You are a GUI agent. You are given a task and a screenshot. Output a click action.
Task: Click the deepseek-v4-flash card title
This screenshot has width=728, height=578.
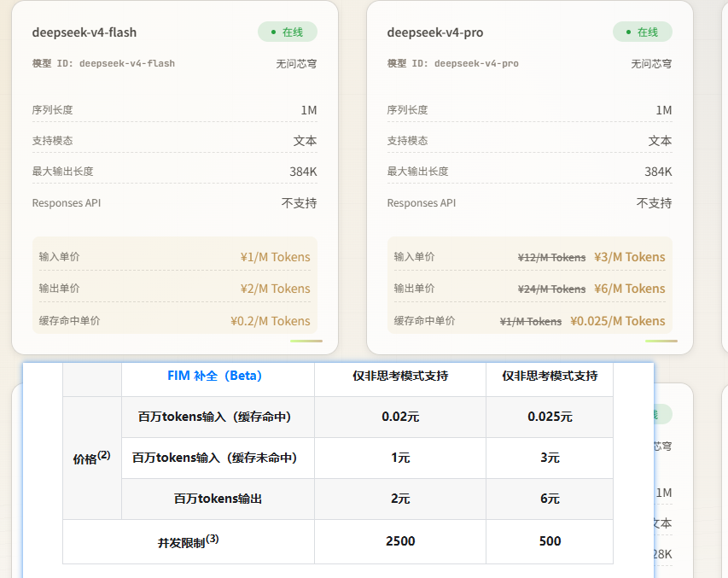point(84,32)
